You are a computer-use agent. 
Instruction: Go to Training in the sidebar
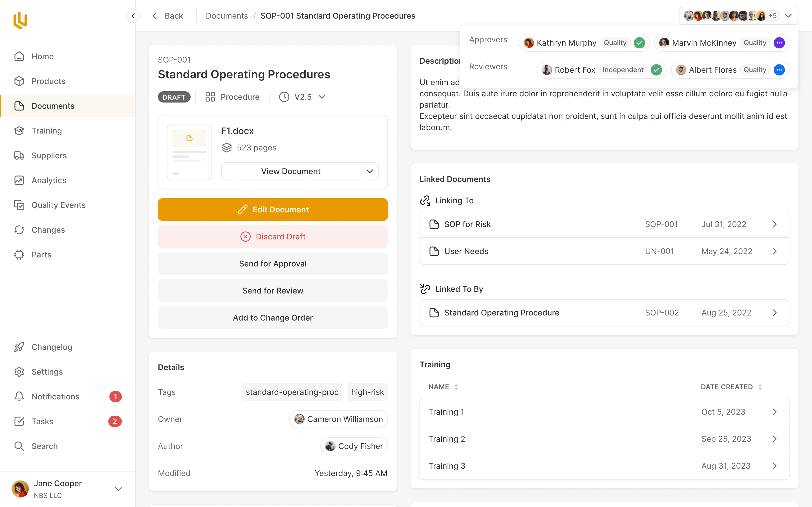coord(46,130)
